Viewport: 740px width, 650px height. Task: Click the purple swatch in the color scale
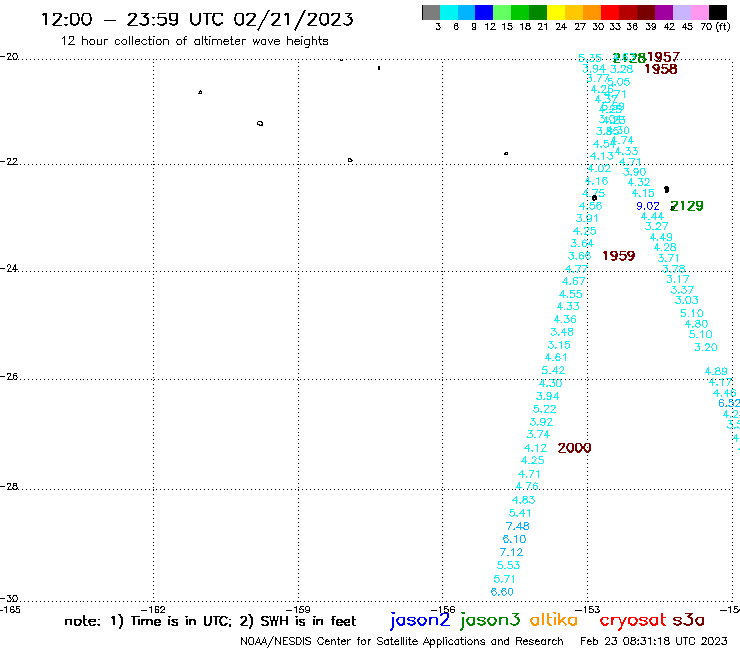[x=664, y=12]
